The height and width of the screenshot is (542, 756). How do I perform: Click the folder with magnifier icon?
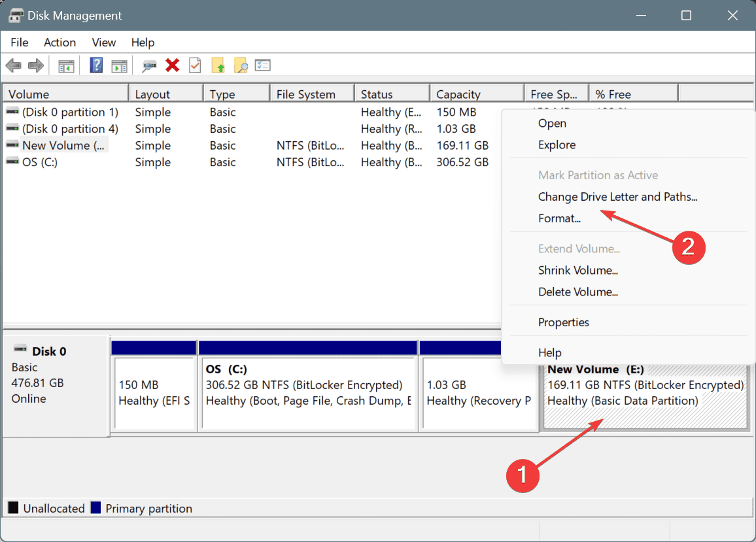241,65
